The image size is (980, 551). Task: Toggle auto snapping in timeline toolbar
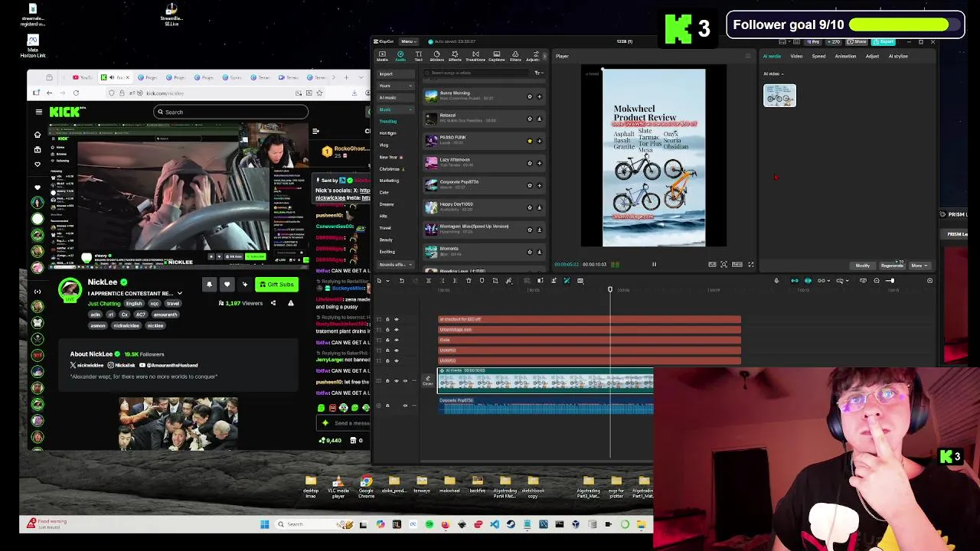(808, 281)
